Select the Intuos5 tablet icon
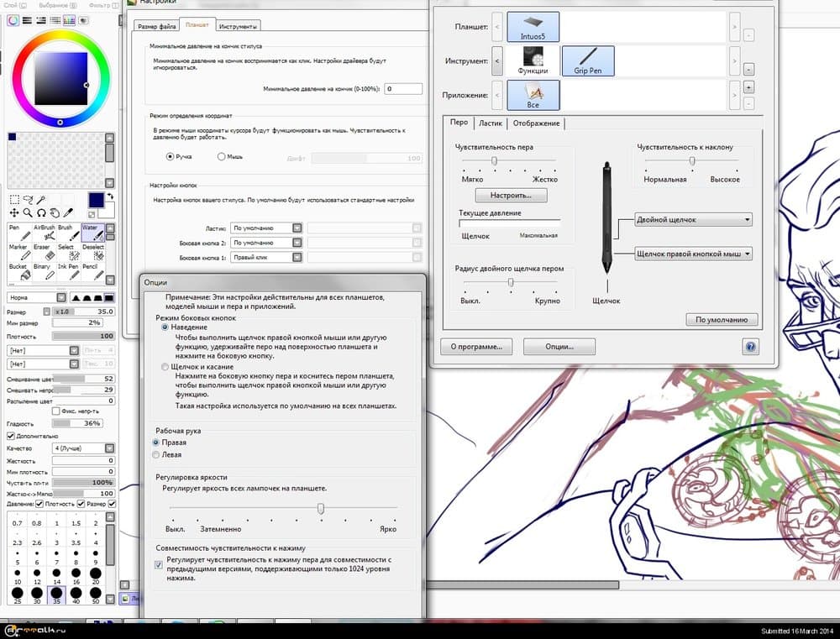Screen dimensions: 840x639 click(533, 26)
